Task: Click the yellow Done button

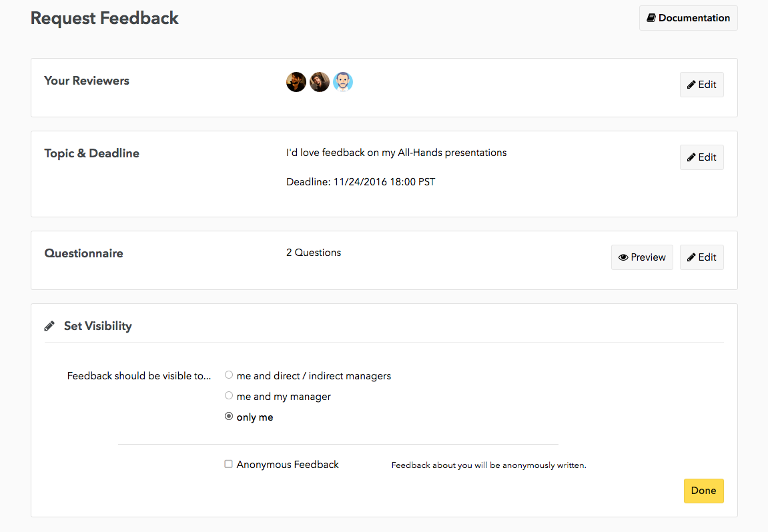Action: (x=703, y=491)
